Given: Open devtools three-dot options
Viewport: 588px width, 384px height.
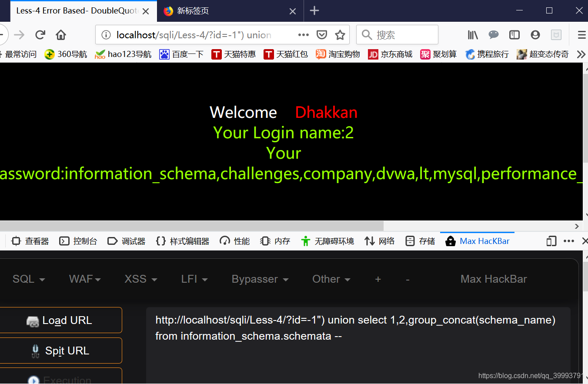Looking at the screenshot, I should pyautogui.click(x=569, y=241).
